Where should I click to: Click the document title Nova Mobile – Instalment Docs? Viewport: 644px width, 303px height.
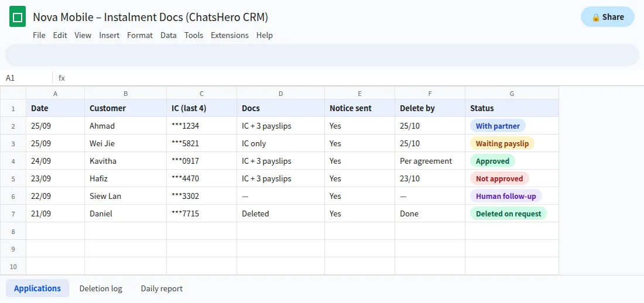tap(150, 17)
